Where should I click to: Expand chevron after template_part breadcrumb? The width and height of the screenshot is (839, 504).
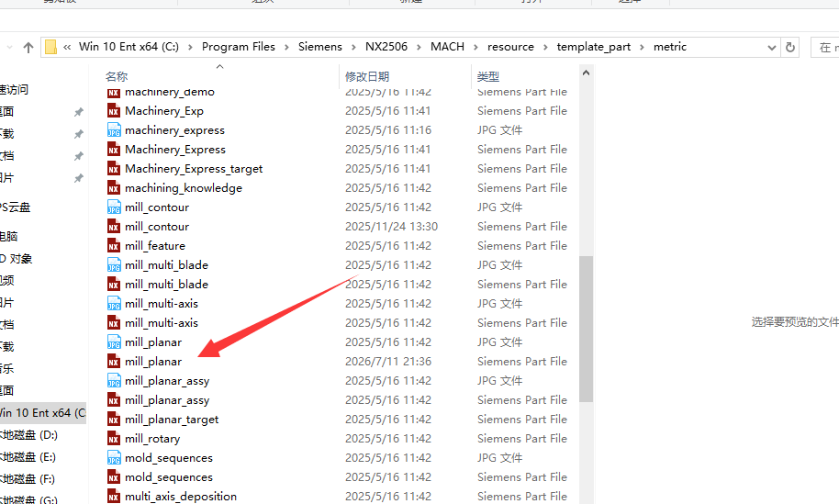pyautogui.click(x=642, y=47)
